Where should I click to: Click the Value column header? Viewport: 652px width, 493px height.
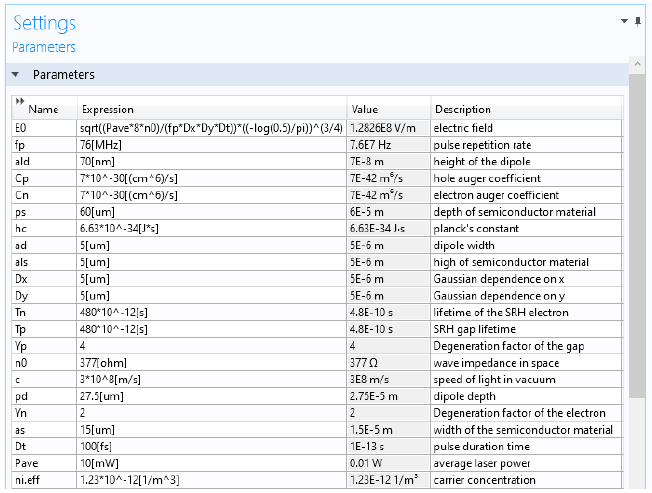[x=388, y=109]
